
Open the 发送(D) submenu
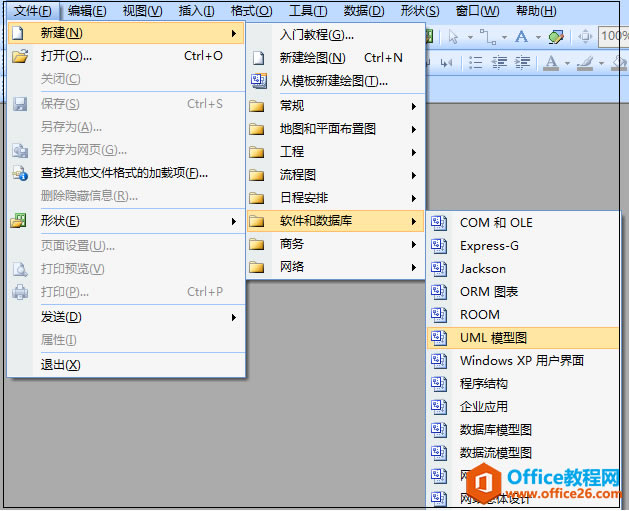tap(126, 317)
